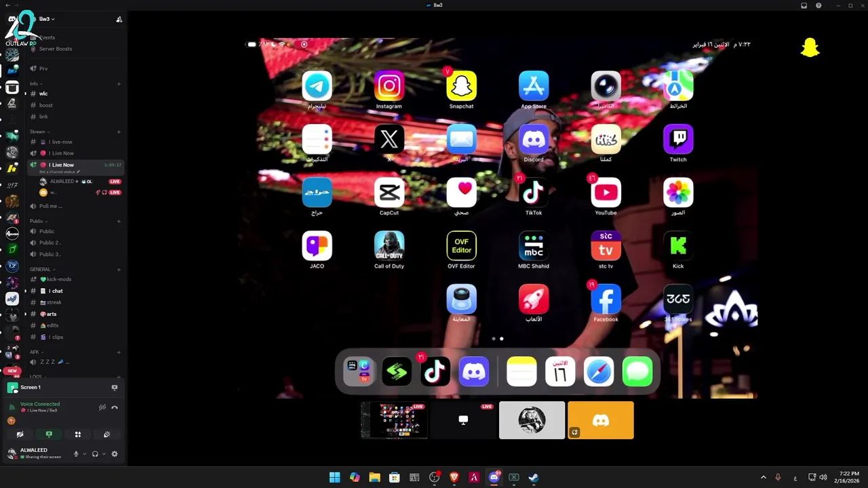Collapse the Info category

[36, 84]
